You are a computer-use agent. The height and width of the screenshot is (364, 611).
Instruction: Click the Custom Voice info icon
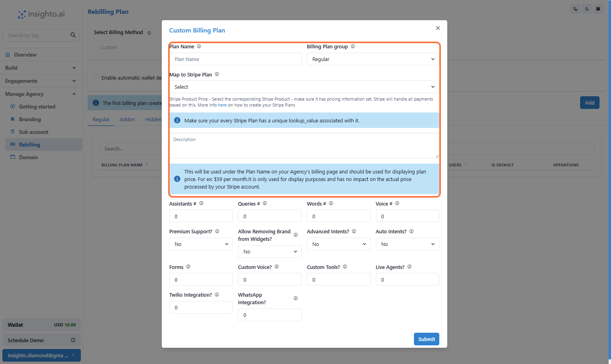277,267
